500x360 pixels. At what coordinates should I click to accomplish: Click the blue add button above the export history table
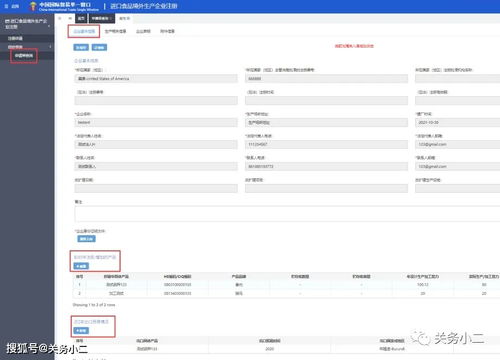coord(81,330)
